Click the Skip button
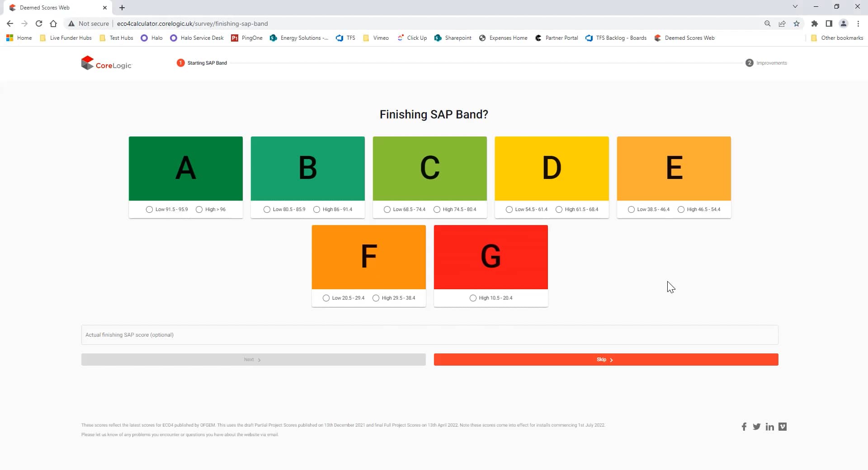Screen dimensions: 868x470 coord(605,359)
